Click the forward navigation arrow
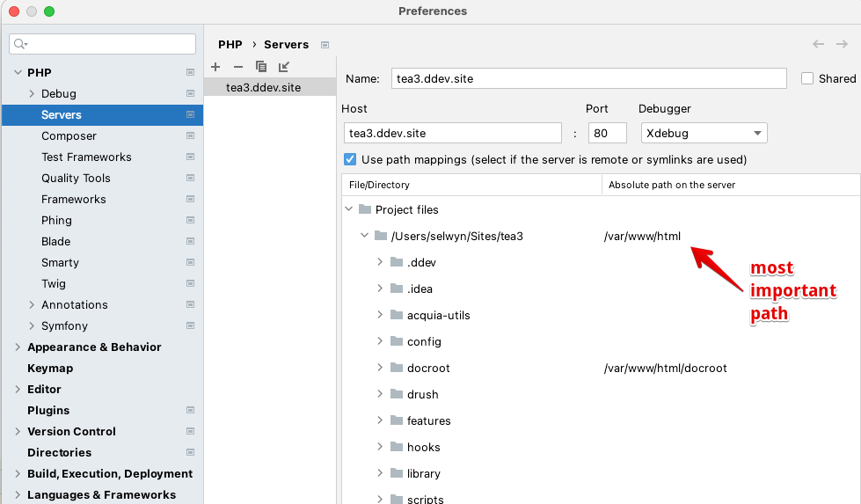 pos(842,44)
